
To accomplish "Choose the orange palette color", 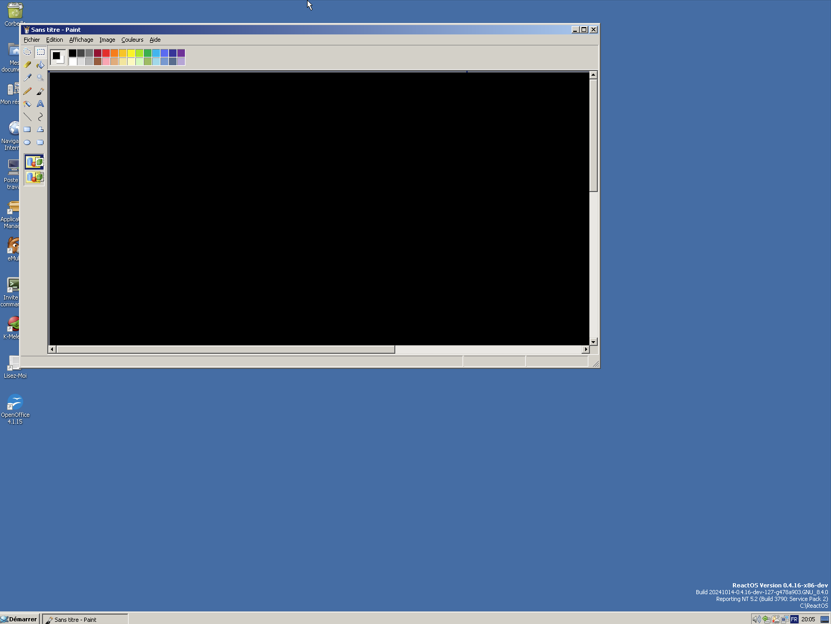I will point(114,53).
